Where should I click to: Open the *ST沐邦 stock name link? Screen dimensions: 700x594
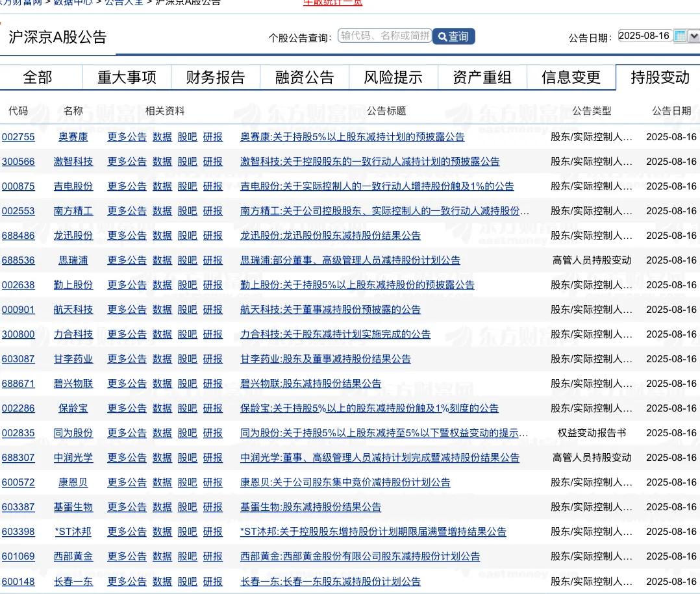(x=73, y=532)
